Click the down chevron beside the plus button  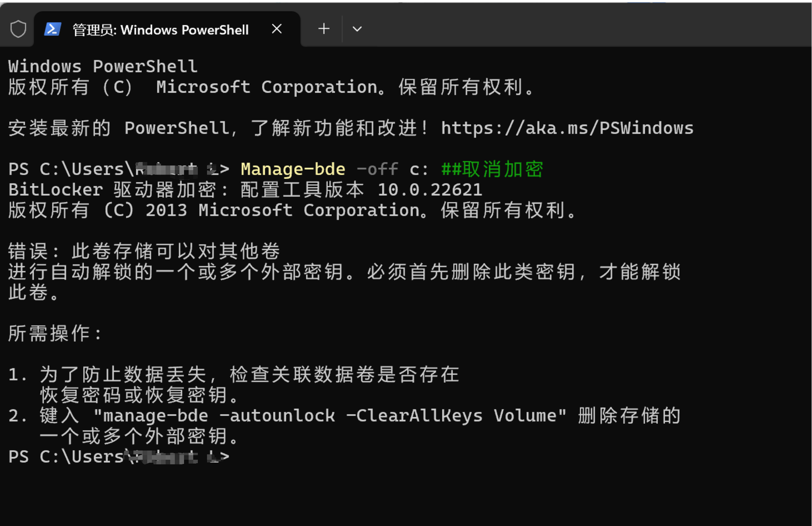tap(357, 28)
